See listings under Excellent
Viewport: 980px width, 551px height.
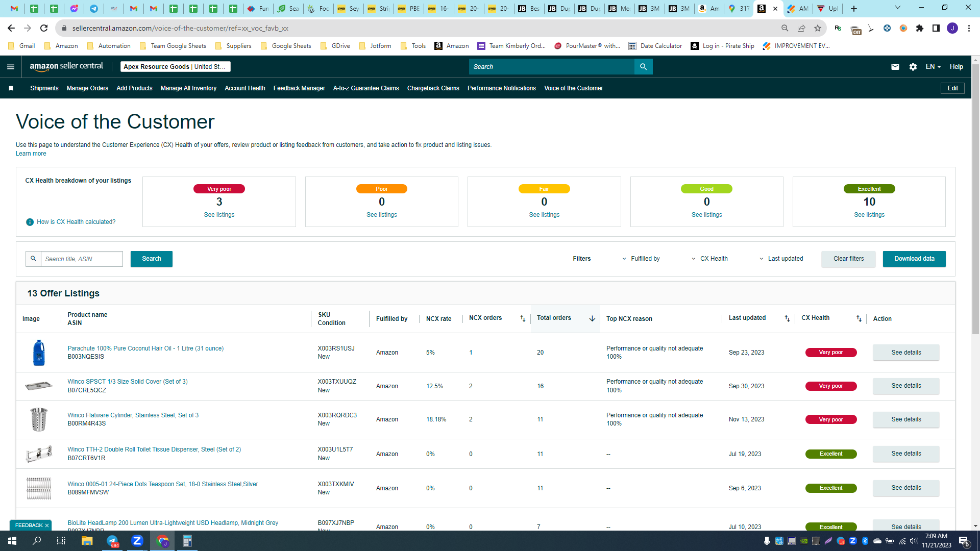pyautogui.click(x=869, y=215)
